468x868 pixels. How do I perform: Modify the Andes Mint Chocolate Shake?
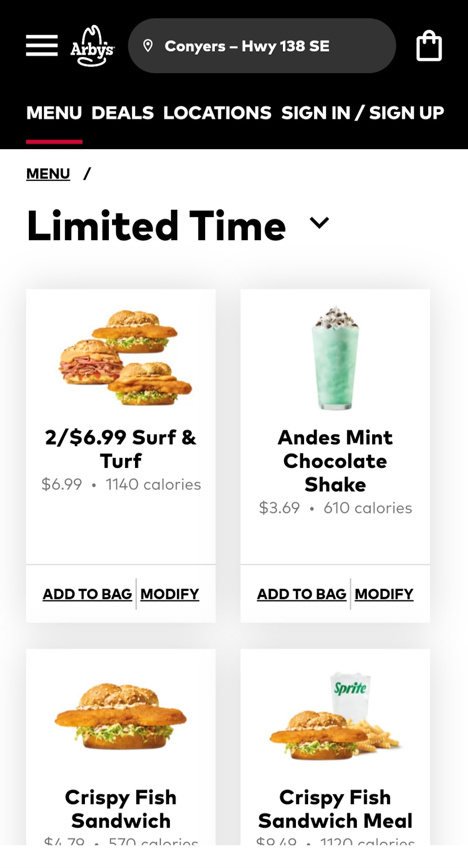coord(384,594)
